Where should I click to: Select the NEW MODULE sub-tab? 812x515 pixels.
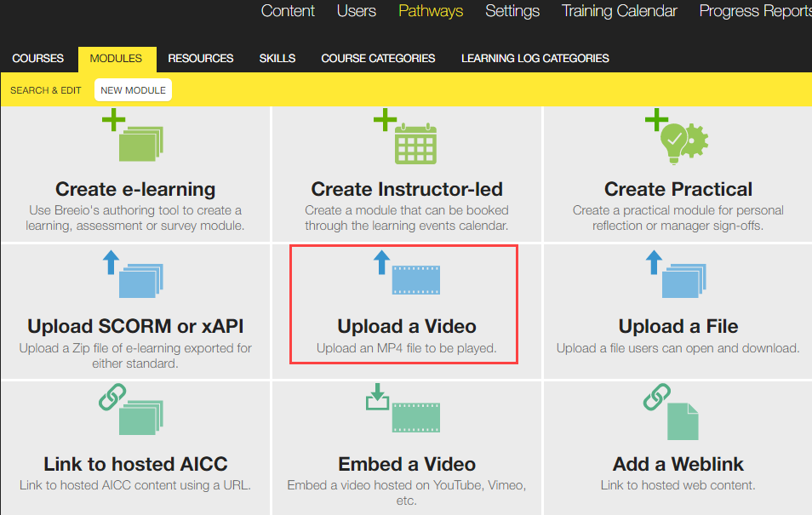point(133,90)
